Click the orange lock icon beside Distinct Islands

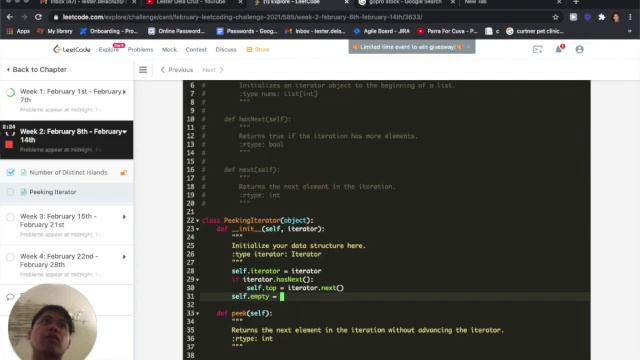[124, 173]
